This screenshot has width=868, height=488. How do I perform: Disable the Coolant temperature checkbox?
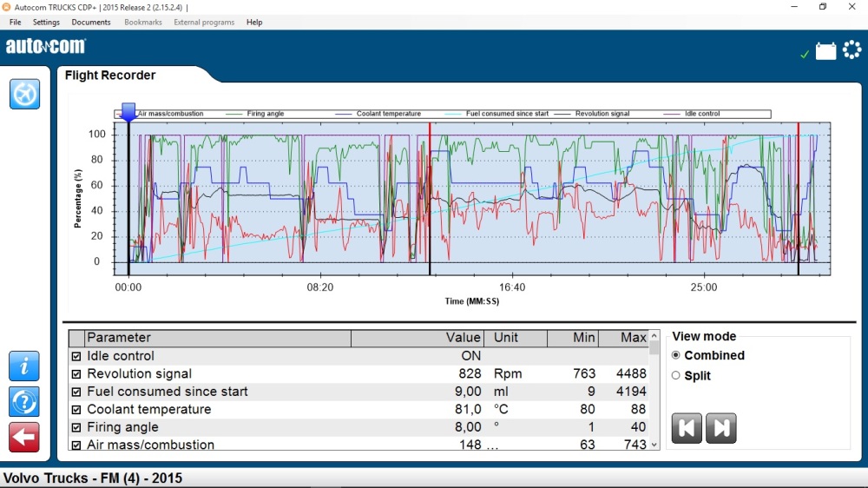click(76, 410)
